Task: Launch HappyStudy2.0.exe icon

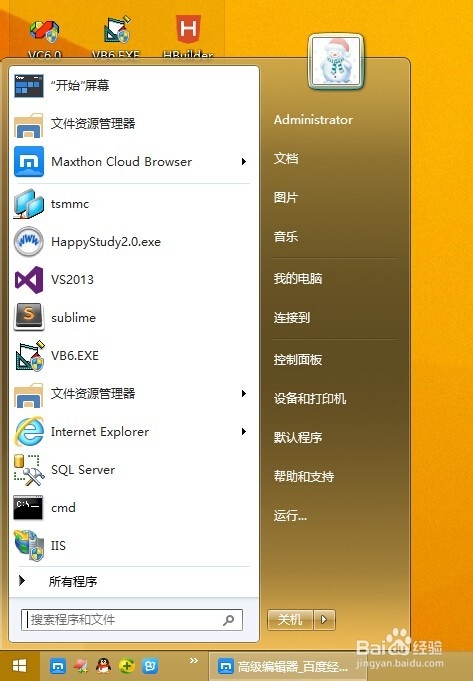Action: [x=29, y=241]
